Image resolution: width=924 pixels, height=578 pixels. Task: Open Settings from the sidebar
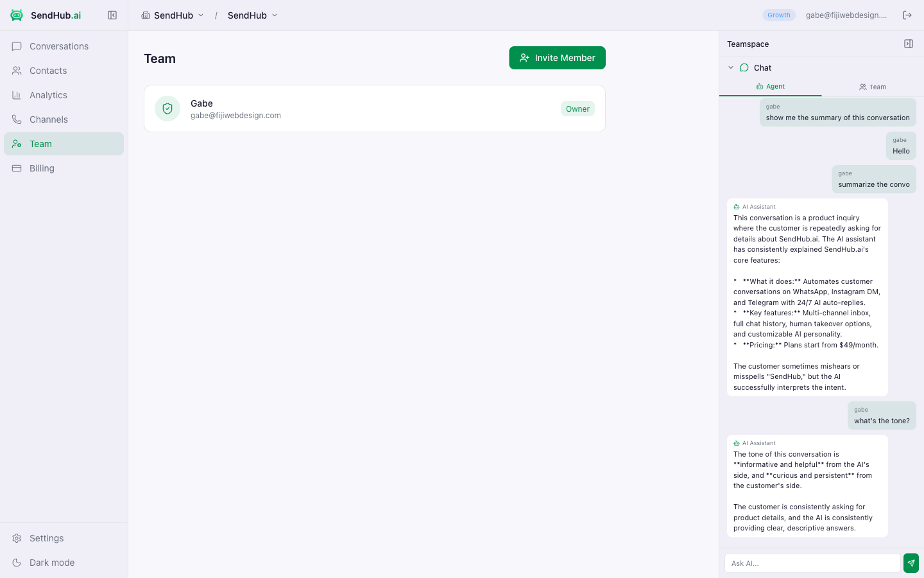64,538
